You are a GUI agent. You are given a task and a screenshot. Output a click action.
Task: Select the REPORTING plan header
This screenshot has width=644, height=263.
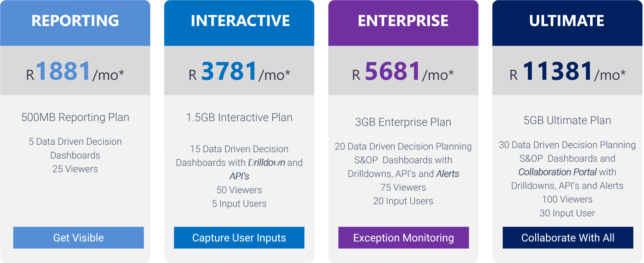click(x=75, y=21)
